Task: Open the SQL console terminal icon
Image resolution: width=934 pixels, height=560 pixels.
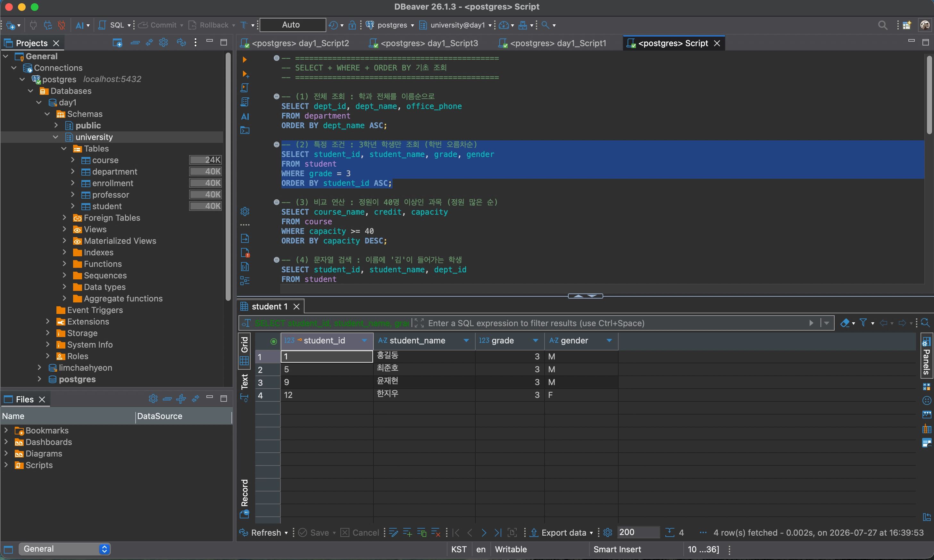Action: 245,131
